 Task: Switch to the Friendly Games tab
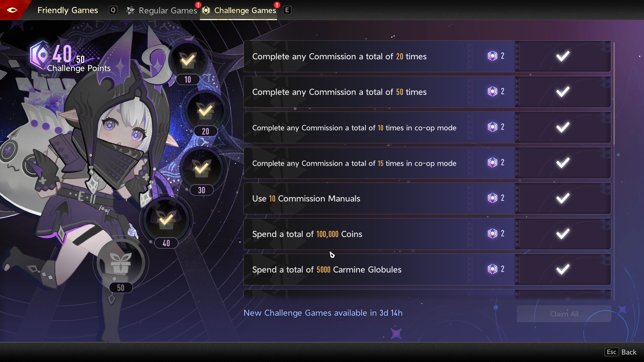tap(68, 10)
